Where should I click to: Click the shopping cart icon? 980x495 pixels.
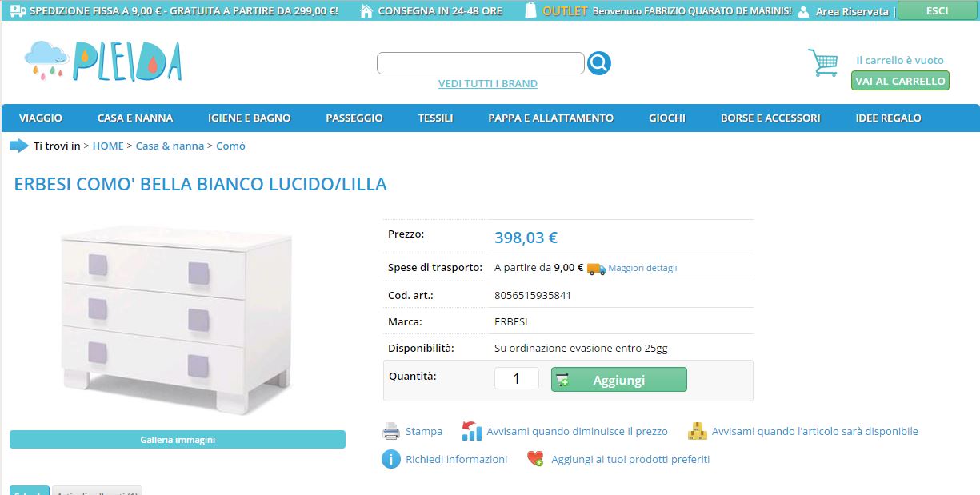coord(822,62)
